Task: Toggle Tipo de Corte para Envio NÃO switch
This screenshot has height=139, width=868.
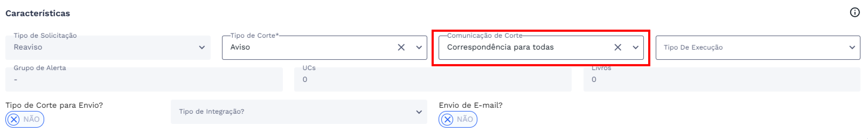Action: (x=25, y=120)
